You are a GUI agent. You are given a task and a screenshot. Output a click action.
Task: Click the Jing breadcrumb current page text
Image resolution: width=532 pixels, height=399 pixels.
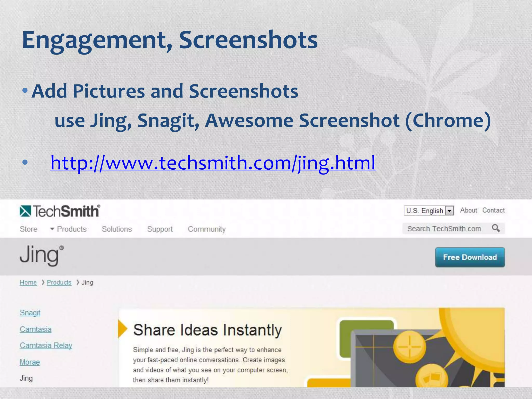87,282
